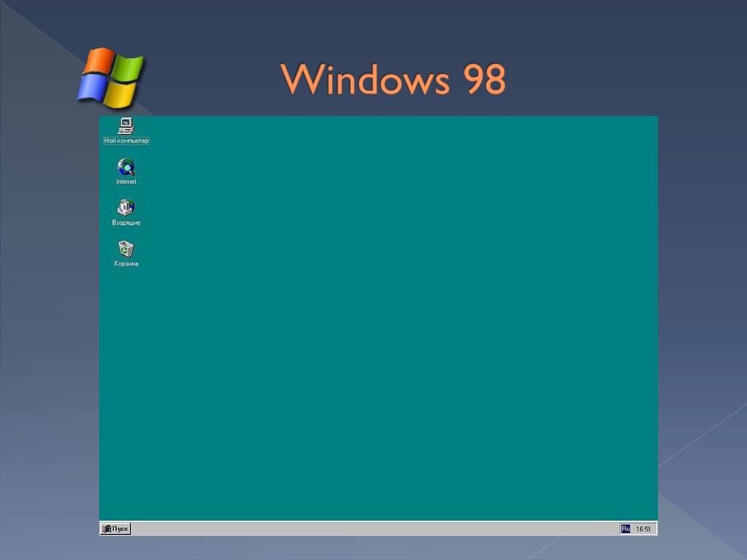Image resolution: width=747 pixels, height=560 pixels.
Task: Click the Входящие label text
Action: [x=126, y=222]
